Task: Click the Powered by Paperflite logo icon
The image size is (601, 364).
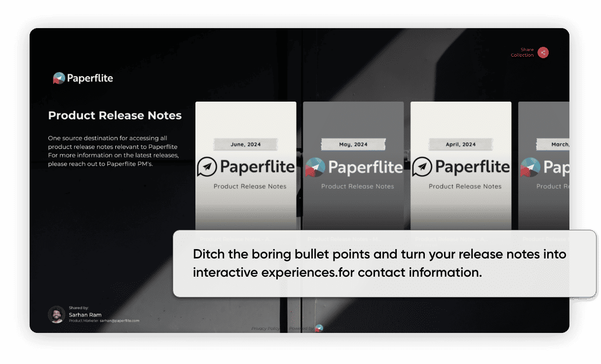Action: click(x=319, y=328)
